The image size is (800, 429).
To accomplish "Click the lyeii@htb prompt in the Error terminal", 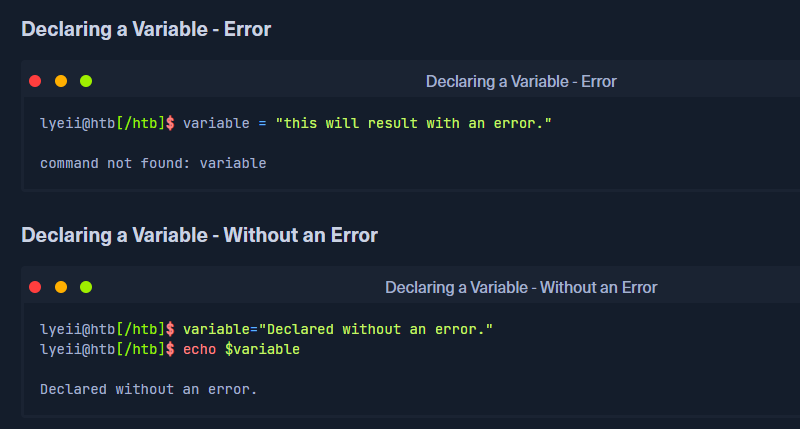I will point(77,123).
